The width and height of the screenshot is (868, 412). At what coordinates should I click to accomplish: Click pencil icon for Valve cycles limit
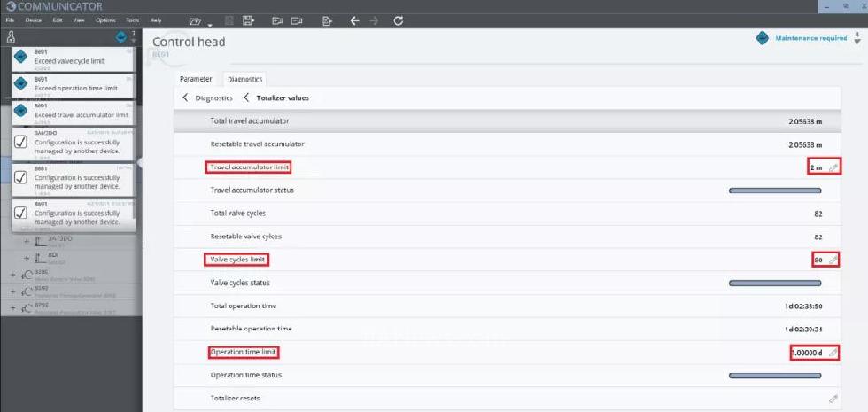(833, 260)
